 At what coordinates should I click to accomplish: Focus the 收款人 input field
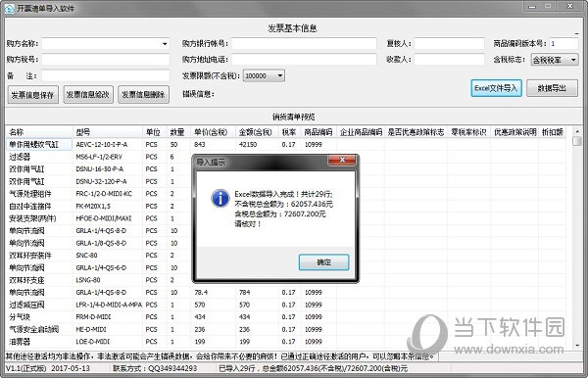(x=449, y=60)
